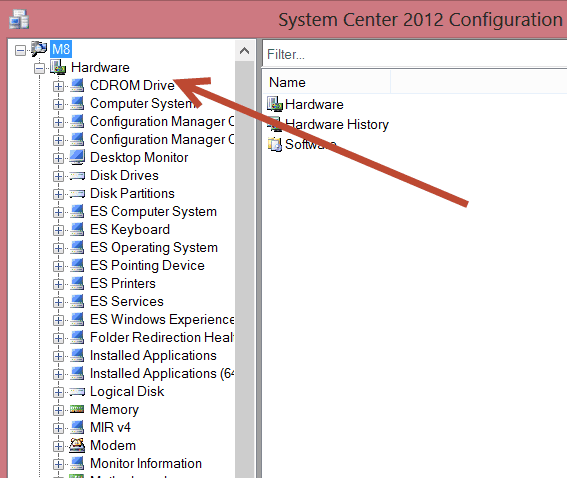567x478 pixels.
Task: Click the Disk Drives icon
Action: [x=77, y=176]
